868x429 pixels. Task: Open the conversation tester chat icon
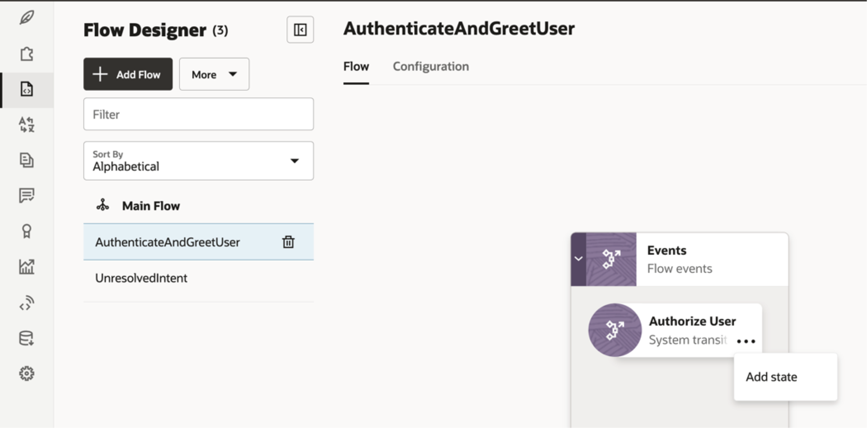tap(27, 195)
